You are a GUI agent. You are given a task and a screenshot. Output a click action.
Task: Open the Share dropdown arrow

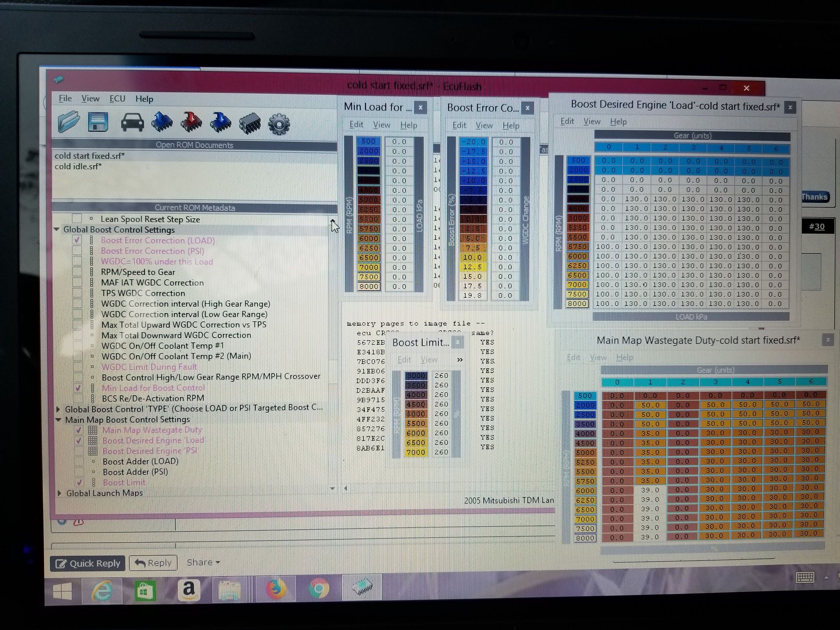click(x=218, y=563)
